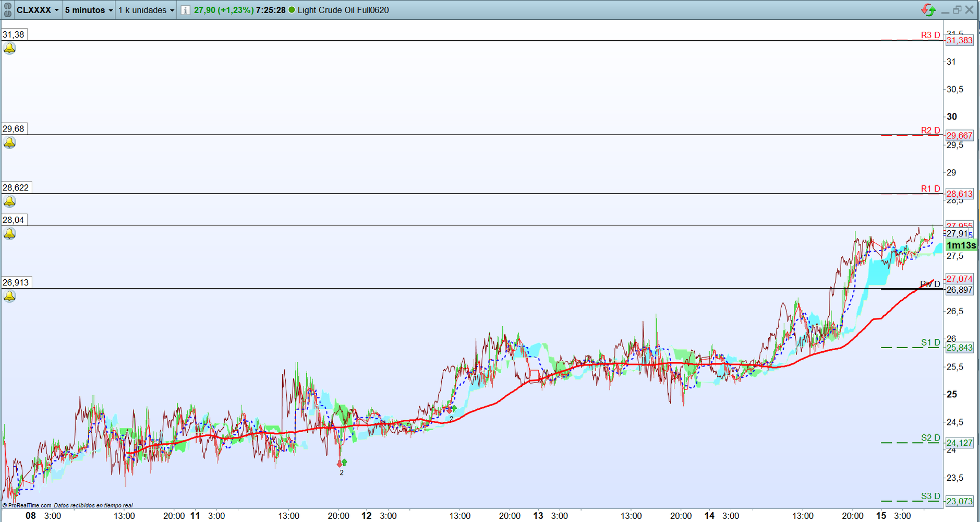The height and width of the screenshot is (522, 980).
Task: Select the 31,38 price level label
Action: pyautogui.click(x=14, y=34)
